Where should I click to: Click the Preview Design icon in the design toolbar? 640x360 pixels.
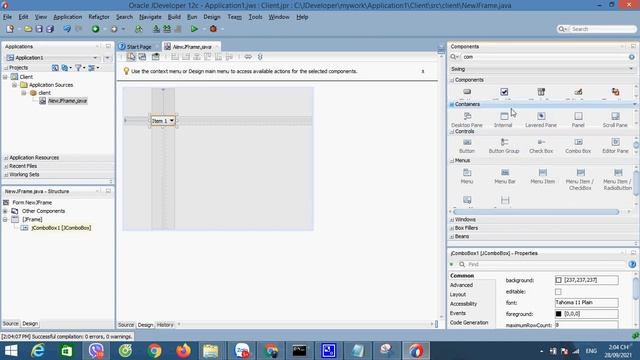[156, 57]
